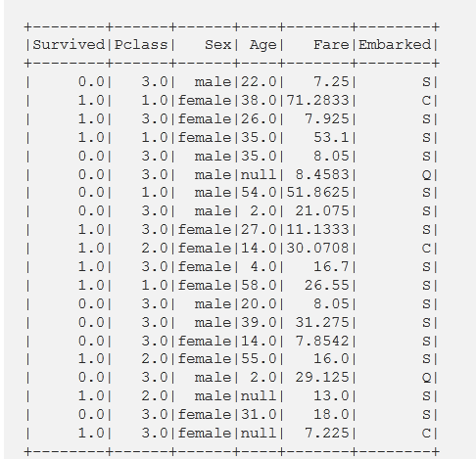The height and width of the screenshot is (459, 476).
Task: Click the null age in the 8.4583 fare row
Action: (259, 174)
